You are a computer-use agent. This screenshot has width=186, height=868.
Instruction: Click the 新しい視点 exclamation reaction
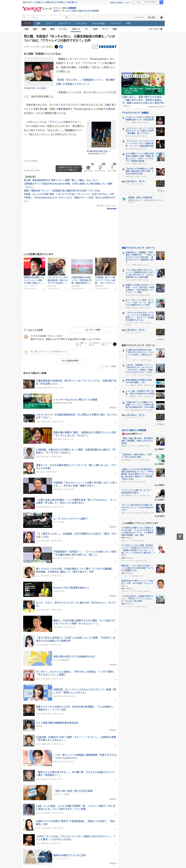click(x=112, y=168)
